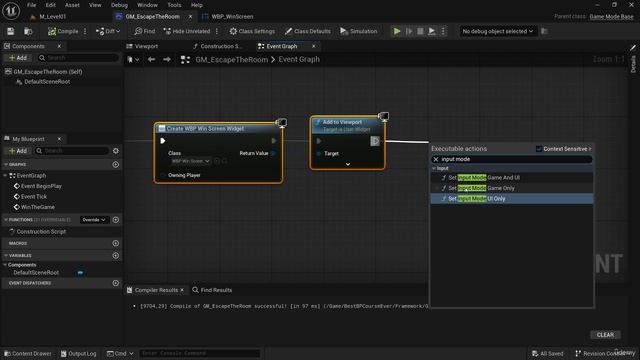Toggle Context Sensitive checkbox
640x360 pixels.
pos(539,149)
